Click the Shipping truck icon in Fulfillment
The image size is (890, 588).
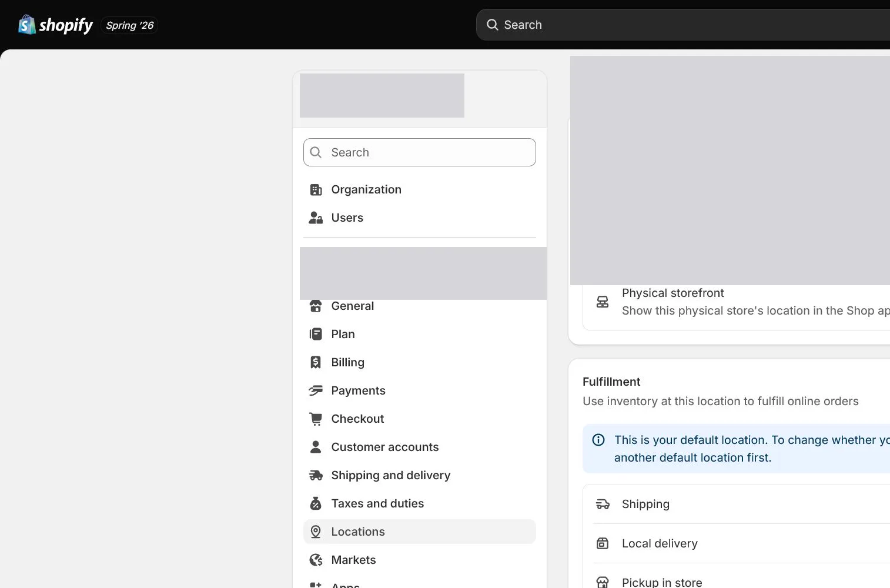tap(603, 504)
